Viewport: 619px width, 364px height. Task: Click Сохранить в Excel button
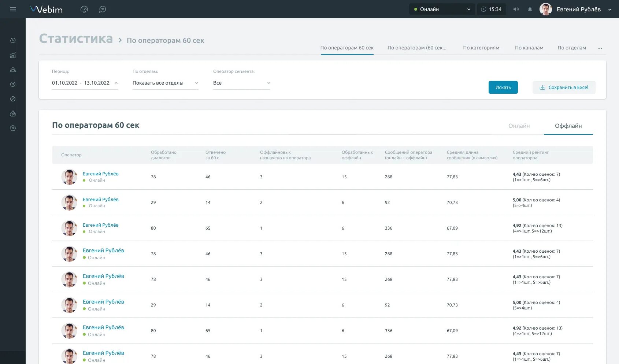tap(564, 88)
